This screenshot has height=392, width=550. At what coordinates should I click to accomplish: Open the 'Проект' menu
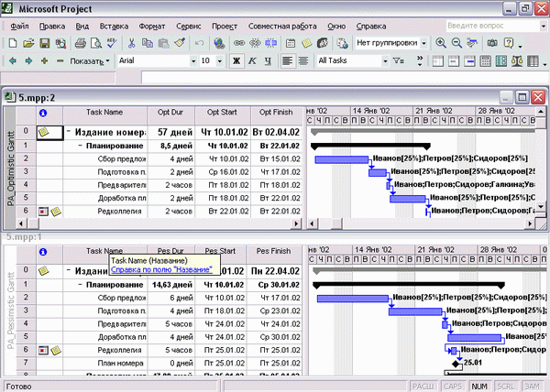pos(225,27)
